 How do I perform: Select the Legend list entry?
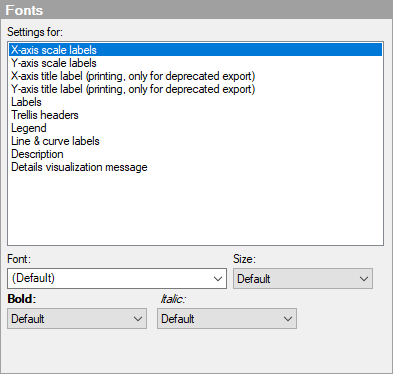(x=195, y=128)
